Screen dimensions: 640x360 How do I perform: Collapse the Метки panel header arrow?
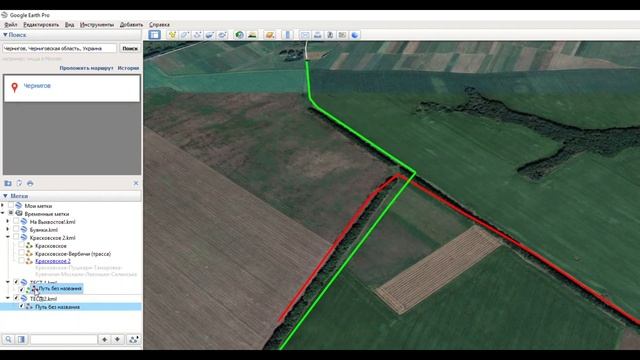[x=5, y=196]
